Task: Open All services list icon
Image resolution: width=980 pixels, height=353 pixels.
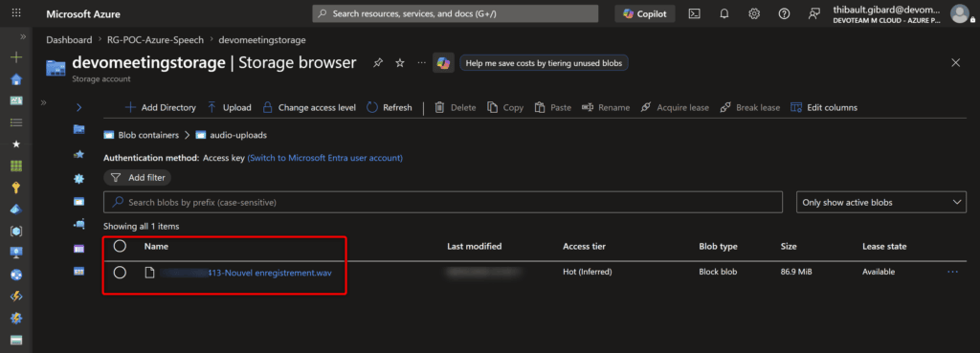Action: click(17, 122)
